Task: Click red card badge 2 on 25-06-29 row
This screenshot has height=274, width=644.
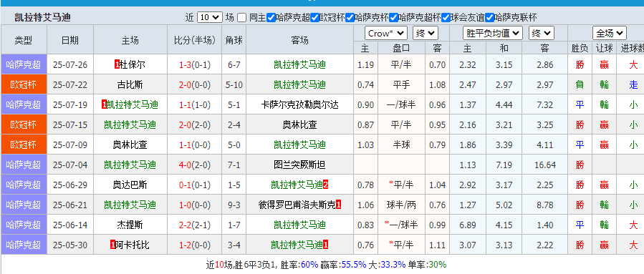Action: [x=326, y=185]
